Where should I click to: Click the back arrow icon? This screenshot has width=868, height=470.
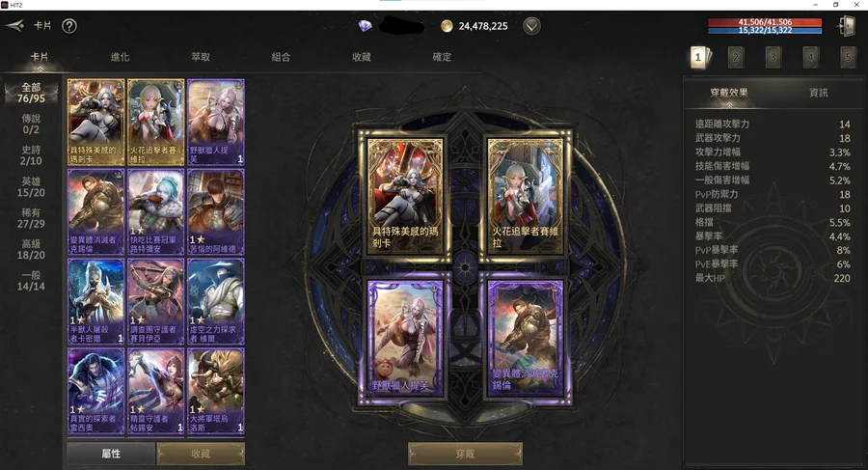pyautogui.click(x=15, y=25)
